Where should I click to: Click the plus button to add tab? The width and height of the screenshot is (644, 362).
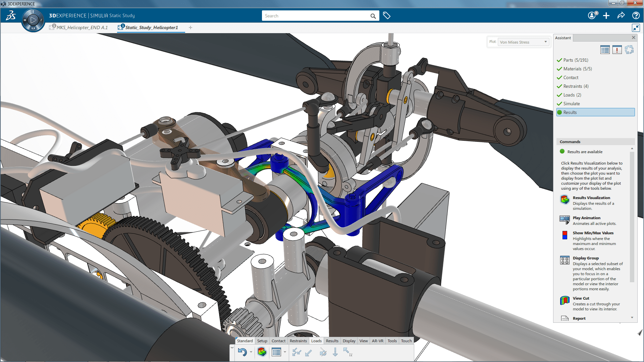point(191,27)
